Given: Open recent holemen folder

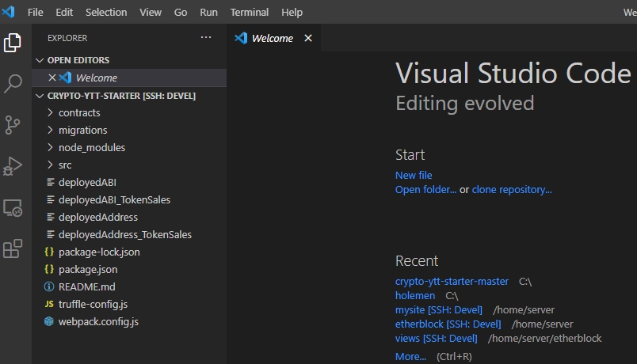Looking at the screenshot, I should tap(415, 295).
